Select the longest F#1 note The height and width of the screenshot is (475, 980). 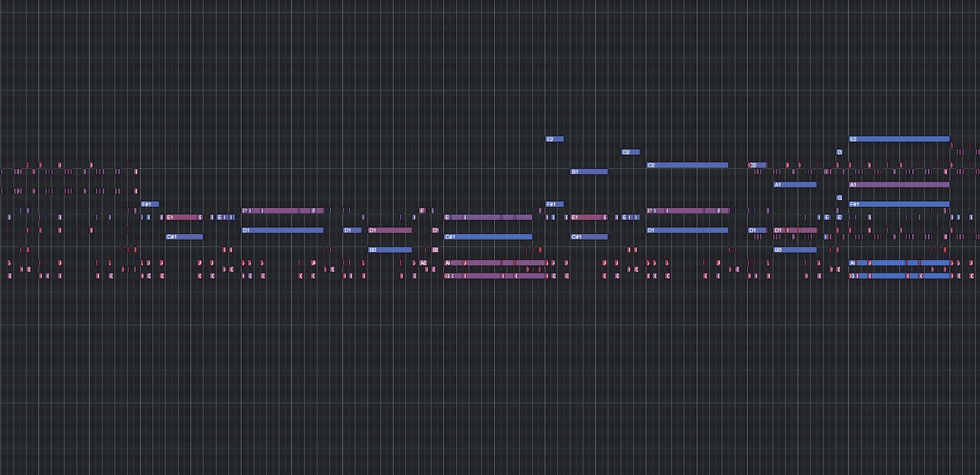(x=899, y=205)
